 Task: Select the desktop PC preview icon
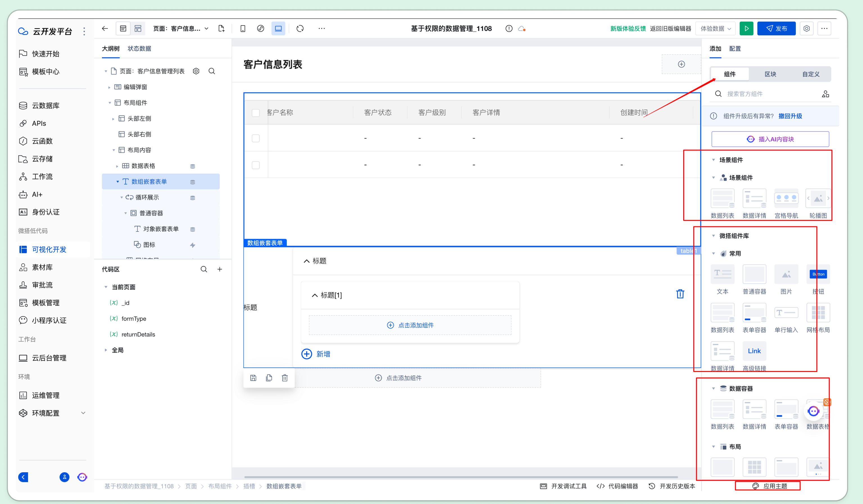pyautogui.click(x=278, y=28)
